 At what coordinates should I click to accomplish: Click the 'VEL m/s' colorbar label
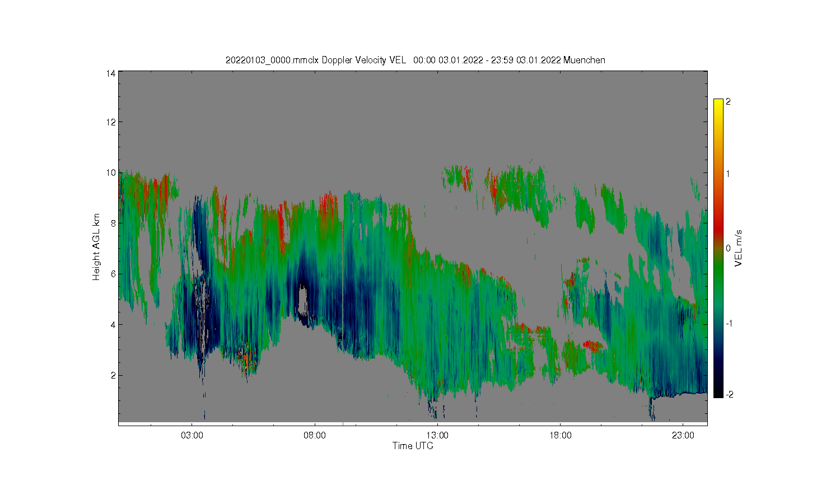point(739,249)
